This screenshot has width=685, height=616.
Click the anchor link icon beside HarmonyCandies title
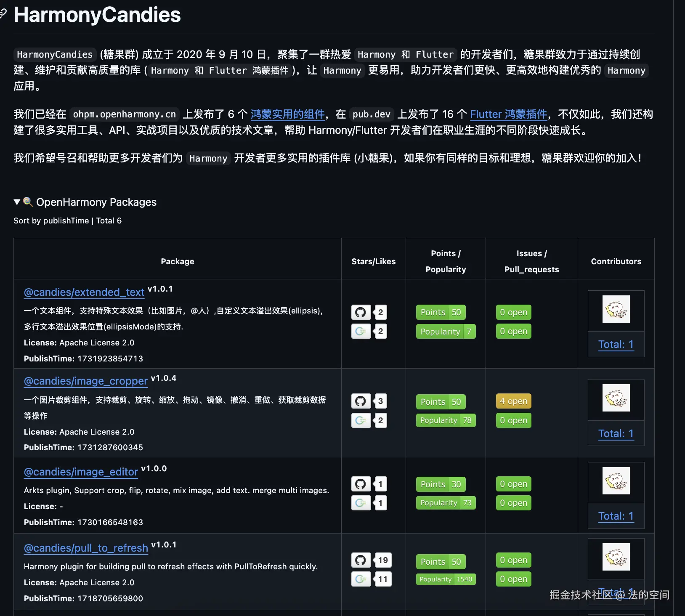(4, 15)
